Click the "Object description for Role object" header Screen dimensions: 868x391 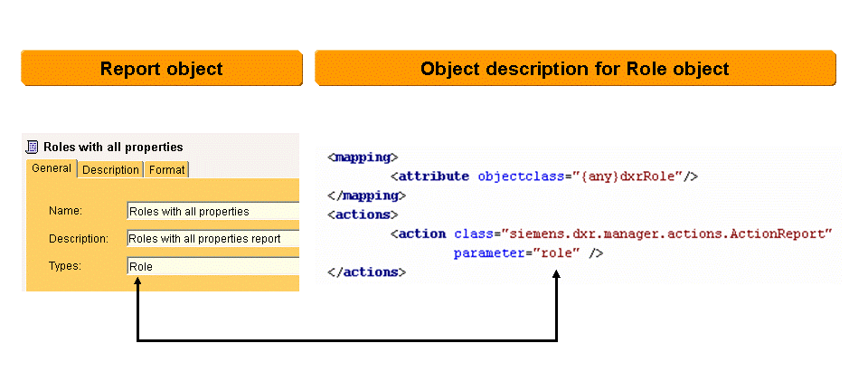pyautogui.click(x=574, y=69)
